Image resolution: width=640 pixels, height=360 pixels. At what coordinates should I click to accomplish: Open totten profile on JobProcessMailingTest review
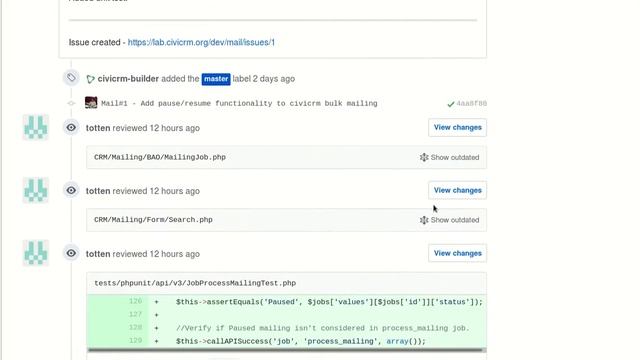98,254
